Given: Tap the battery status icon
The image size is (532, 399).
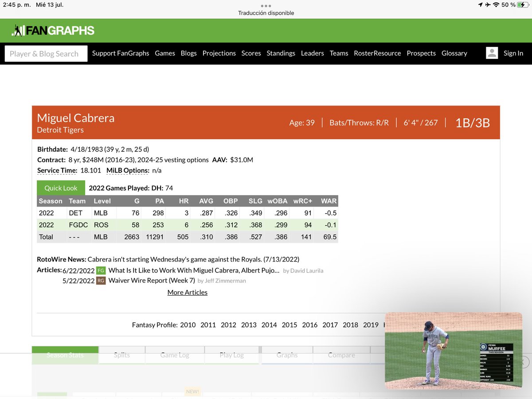Looking at the screenshot, I should [x=522, y=4].
